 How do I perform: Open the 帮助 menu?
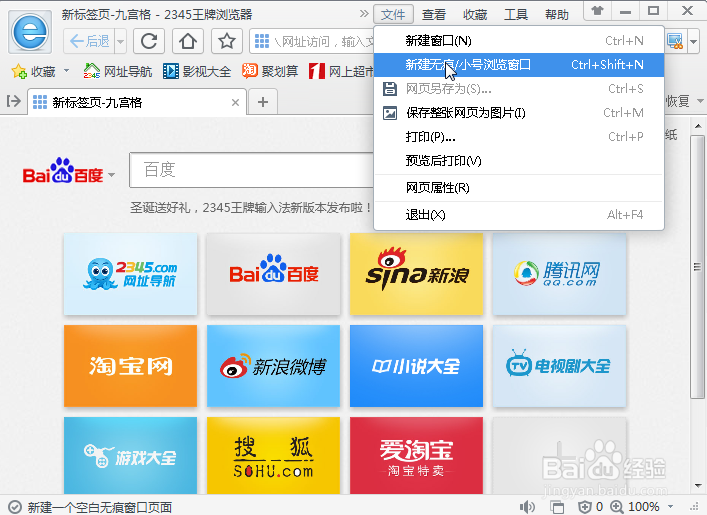pos(557,15)
